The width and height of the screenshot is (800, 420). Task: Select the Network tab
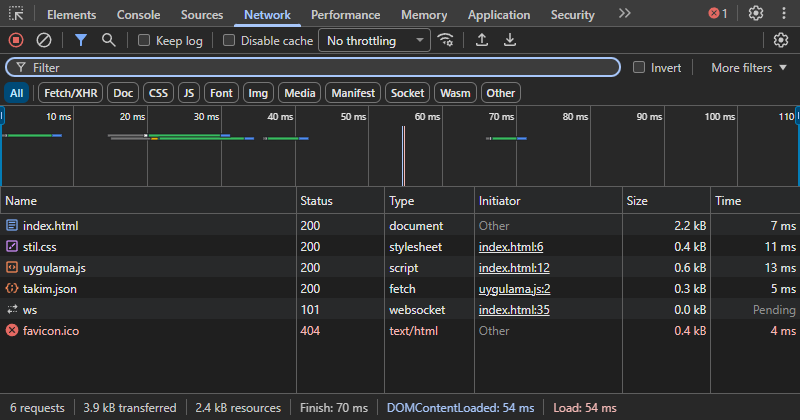click(267, 15)
